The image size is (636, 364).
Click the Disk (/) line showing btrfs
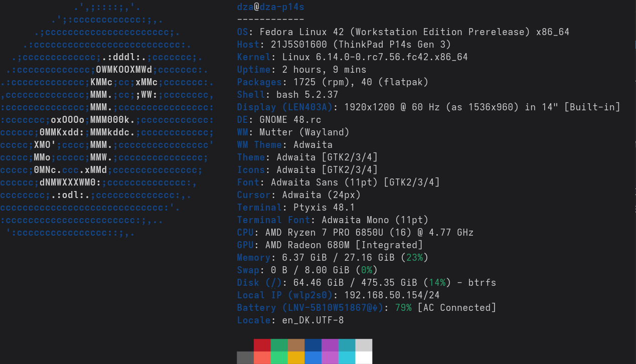click(367, 283)
